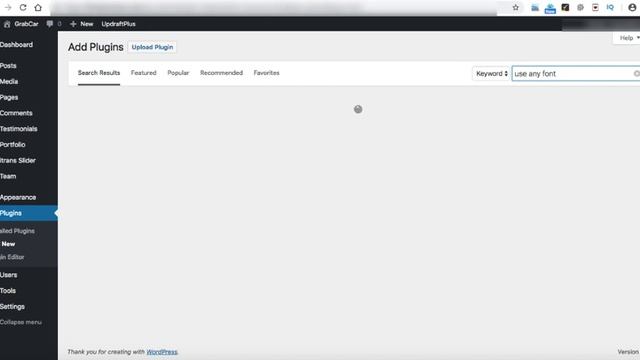The height and width of the screenshot is (360, 640).
Task: Switch to the Favorites tab
Action: [x=267, y=73]
